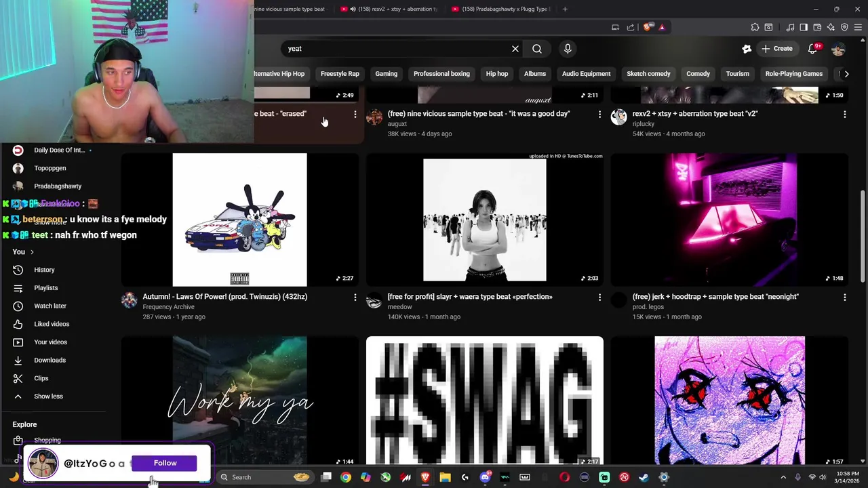Click the Brave Shields lion icon
Image resolution: width=868 pixels, height=488 pixels.
click(x=648, y=27)
